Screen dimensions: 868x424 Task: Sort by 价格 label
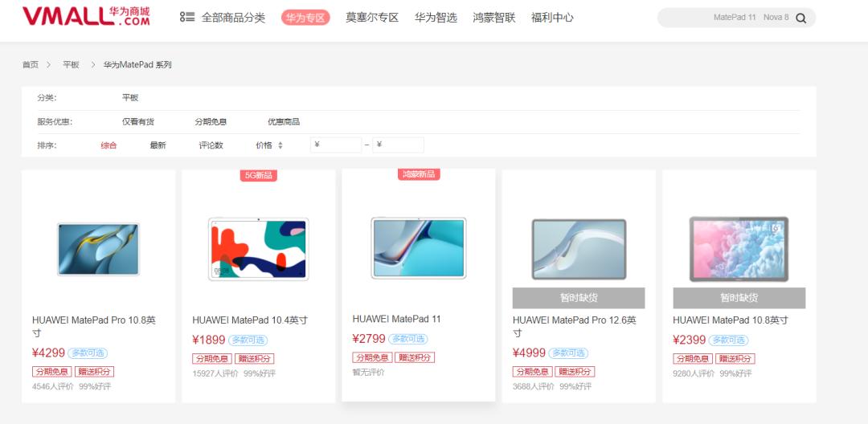click(x=264, y=145)
